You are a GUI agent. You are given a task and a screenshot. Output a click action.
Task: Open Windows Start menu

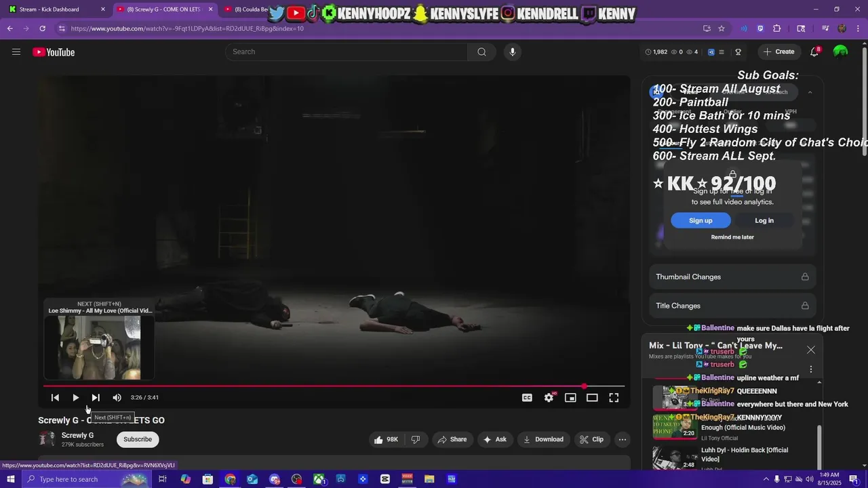10,479
